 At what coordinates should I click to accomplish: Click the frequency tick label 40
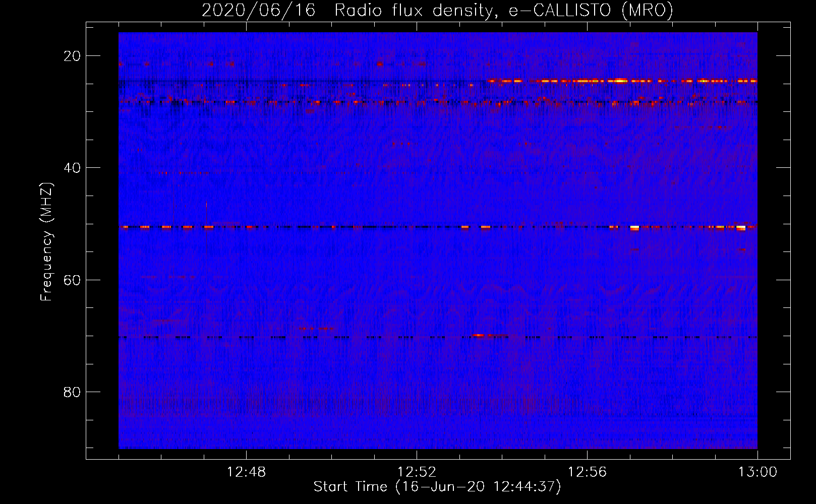click(72, 168)
